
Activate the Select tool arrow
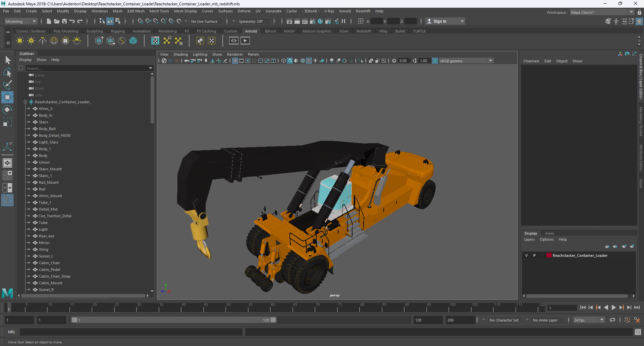coord(7,60)
